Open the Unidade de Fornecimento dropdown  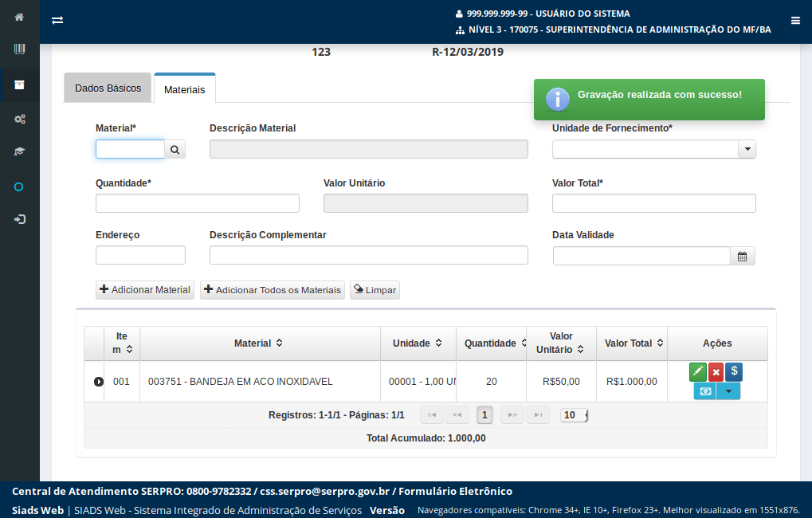(x=747, y=149)
